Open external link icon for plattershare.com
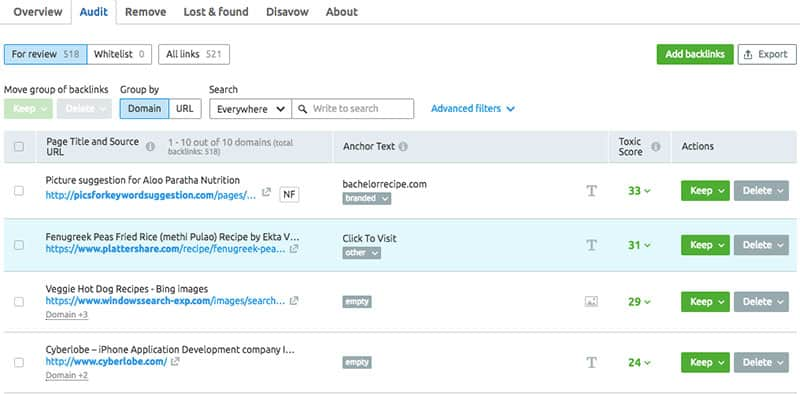The height and width of the screenshot is (394, 800). coord(294,249)
